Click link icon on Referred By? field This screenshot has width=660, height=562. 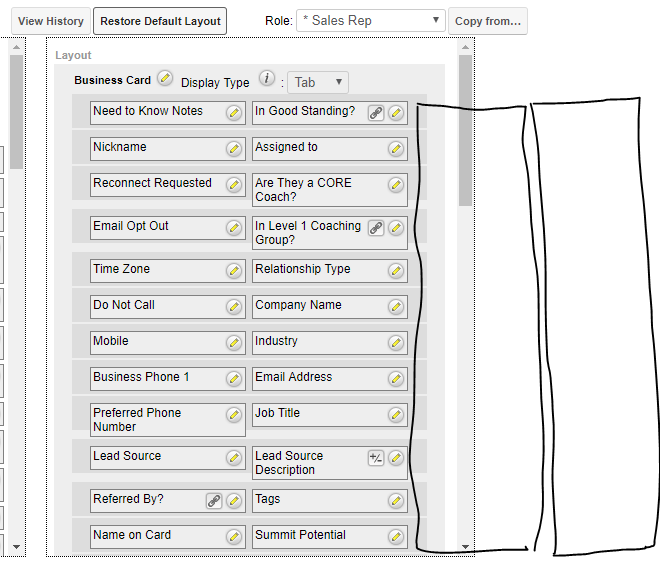(214, 501)
